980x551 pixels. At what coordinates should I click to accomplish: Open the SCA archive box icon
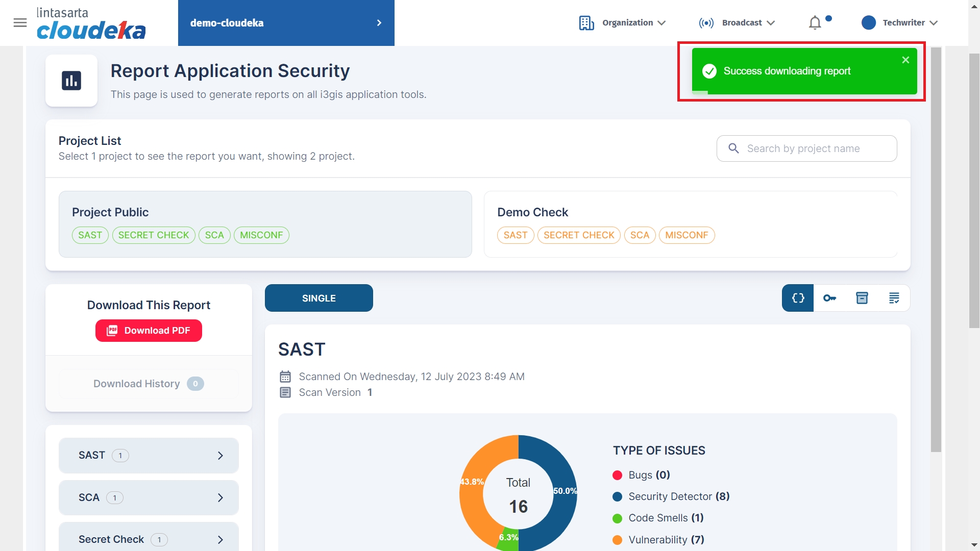[862, 298]
